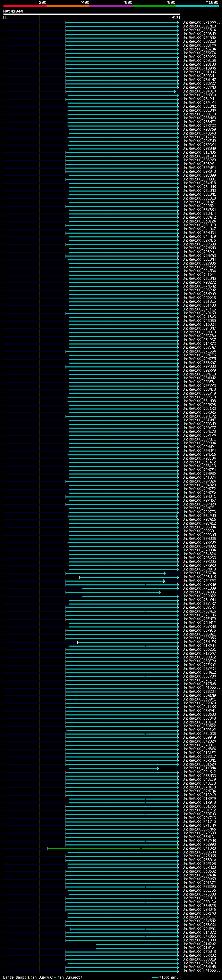Click the UniRef100_C4JZF6 label

point(199,680)
